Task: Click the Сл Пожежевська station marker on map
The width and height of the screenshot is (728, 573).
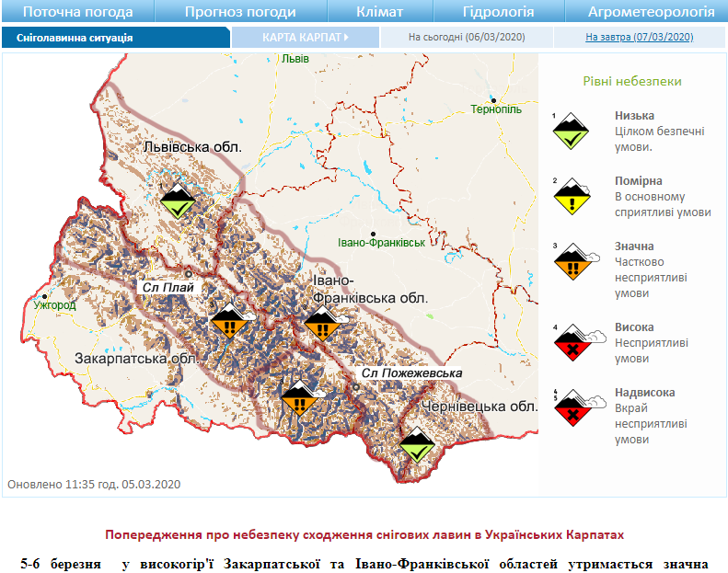Action: click(357, 386)
